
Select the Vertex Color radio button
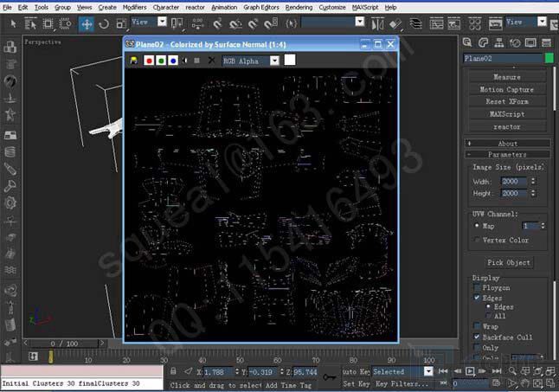pyautogui.click(x=478, y=240)
